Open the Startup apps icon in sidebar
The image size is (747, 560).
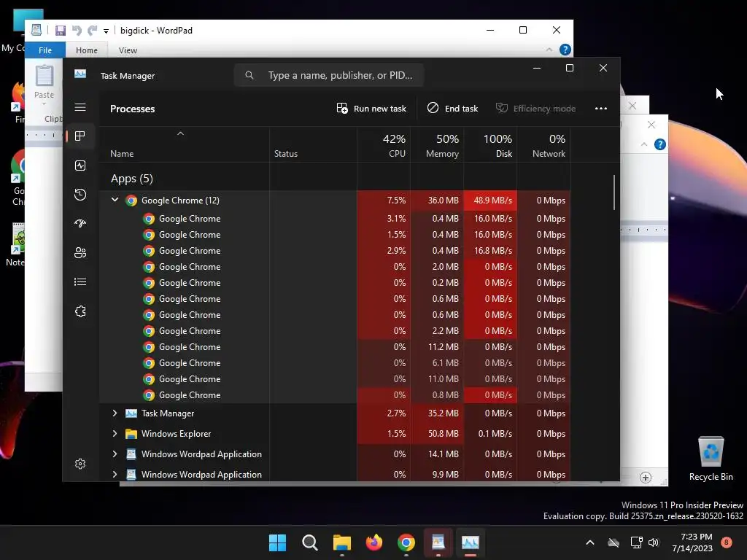point(80,223)
